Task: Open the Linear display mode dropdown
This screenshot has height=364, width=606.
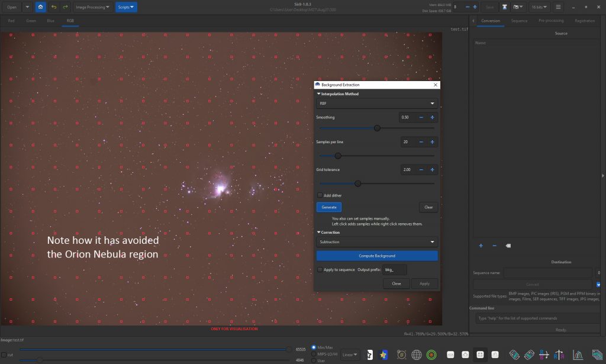Action: coord(350,355)
